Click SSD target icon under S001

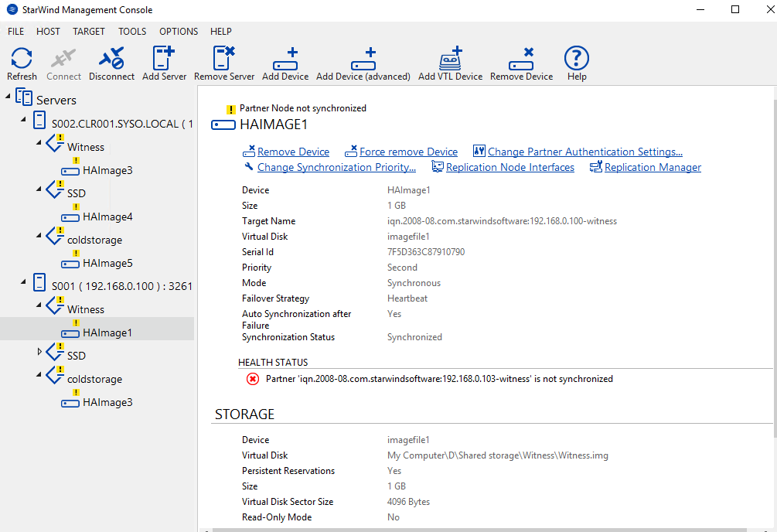pyautogui.click(x=55, y=352)
